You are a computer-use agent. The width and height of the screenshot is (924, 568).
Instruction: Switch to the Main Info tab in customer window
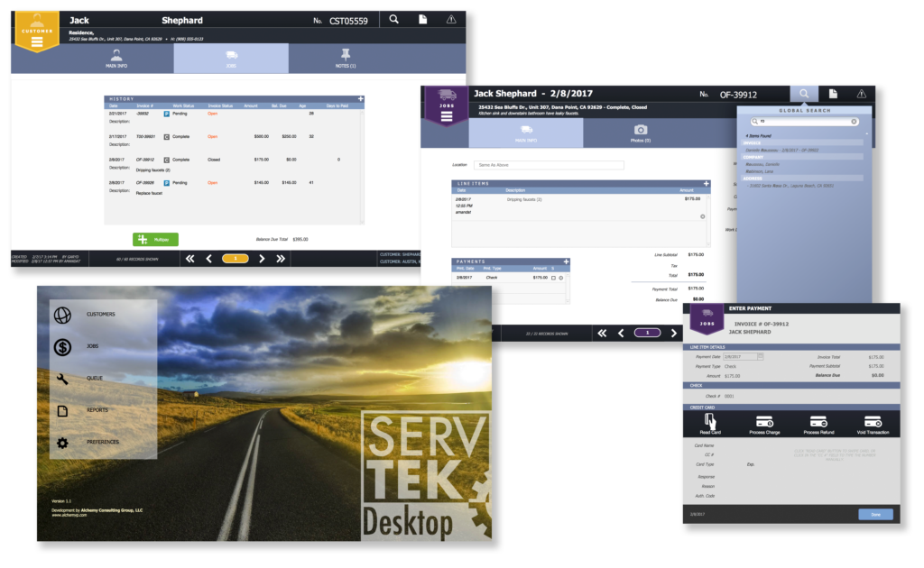(116, 59)
